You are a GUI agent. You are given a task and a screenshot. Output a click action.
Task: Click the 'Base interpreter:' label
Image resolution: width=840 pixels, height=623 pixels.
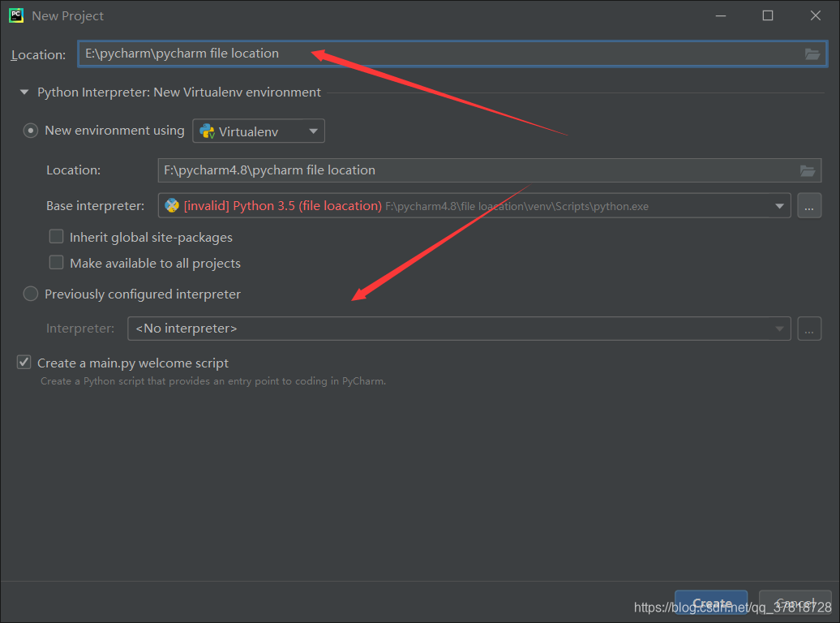tap(96, 206)
